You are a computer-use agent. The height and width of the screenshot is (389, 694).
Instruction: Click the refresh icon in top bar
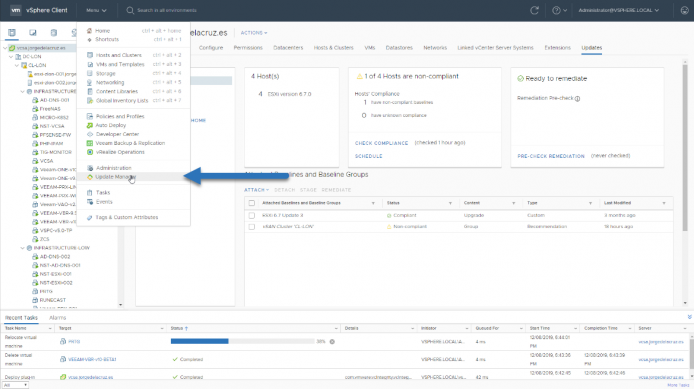pyautogui.click(x=534, y=10)
